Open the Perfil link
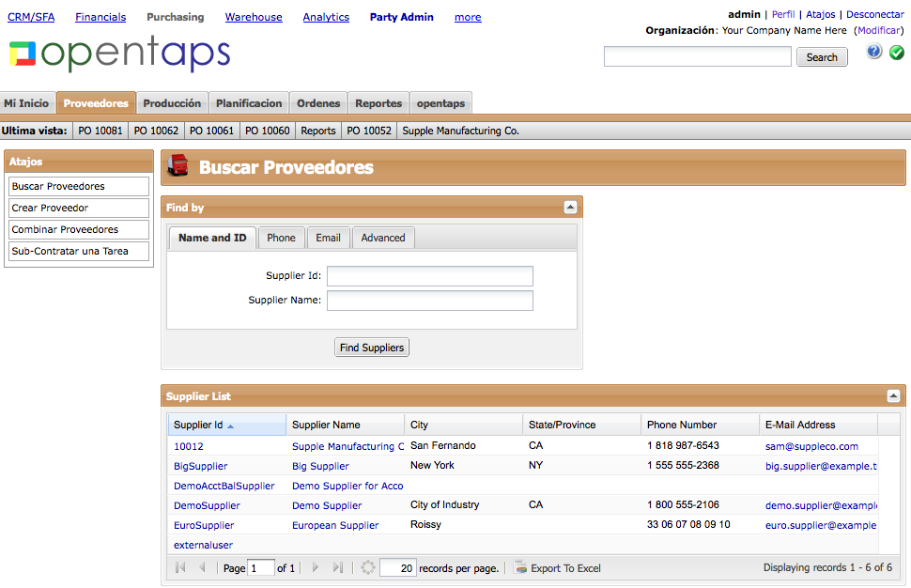 pyautogui.click(x=783, y=14)
